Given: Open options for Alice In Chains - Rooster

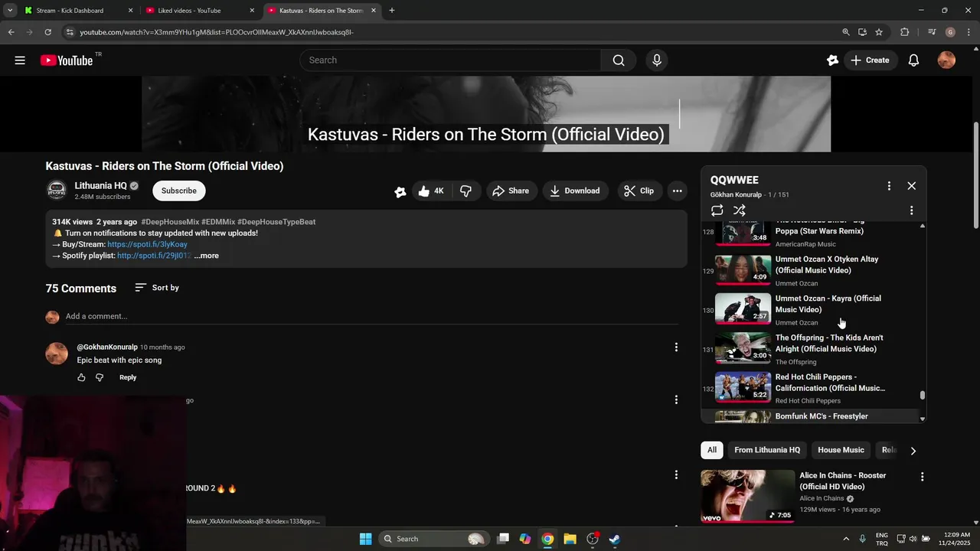Looking at the screenshot, I should point(922,477).
